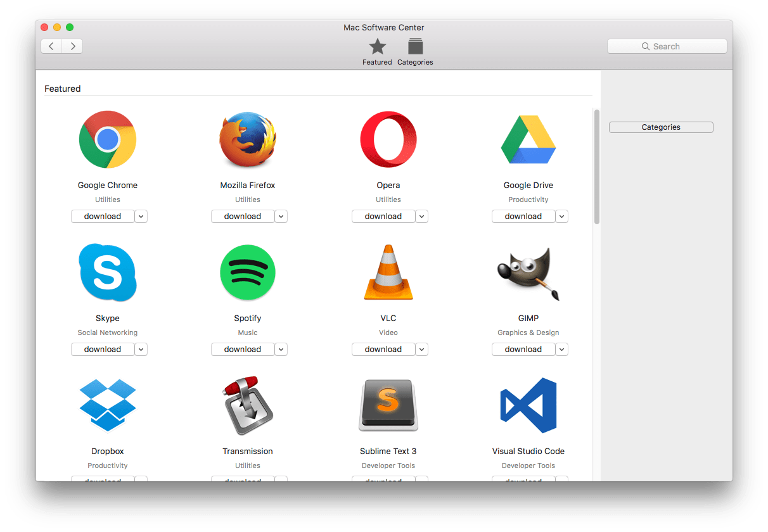Expand download options for Google Drive

pyautogui.click(x=562, y=216)
